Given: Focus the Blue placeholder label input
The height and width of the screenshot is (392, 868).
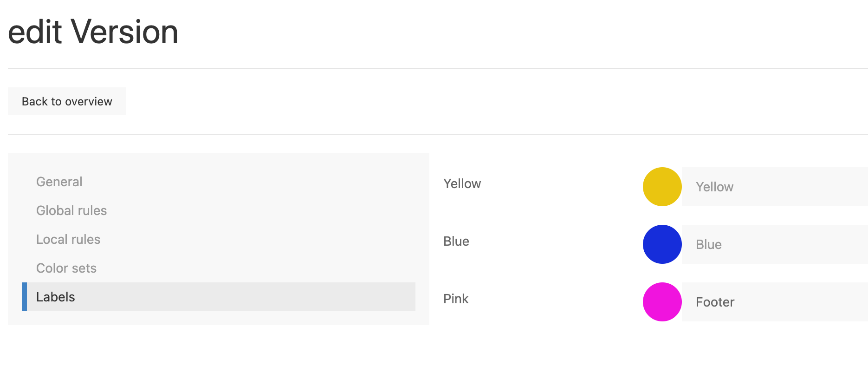Looking at the screenshot, I should (x=774, y=244).
